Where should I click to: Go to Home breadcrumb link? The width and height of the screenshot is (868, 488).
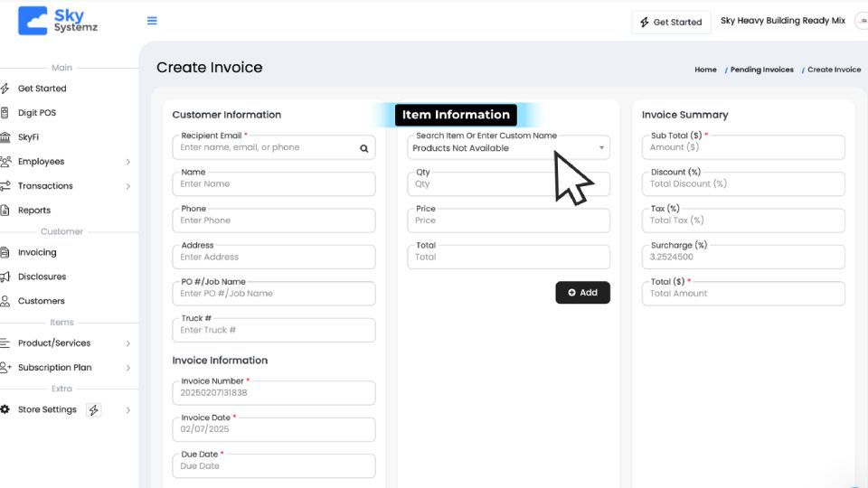(x=705, y=70)
